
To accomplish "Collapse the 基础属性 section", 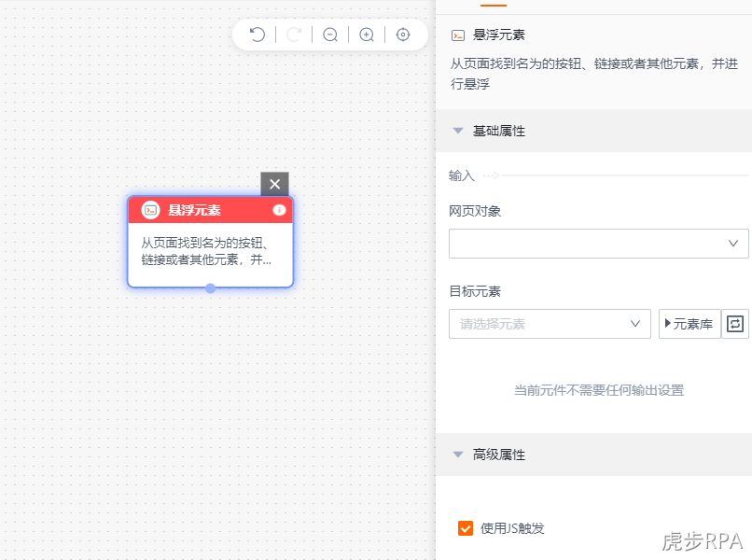I will (458, 131).
